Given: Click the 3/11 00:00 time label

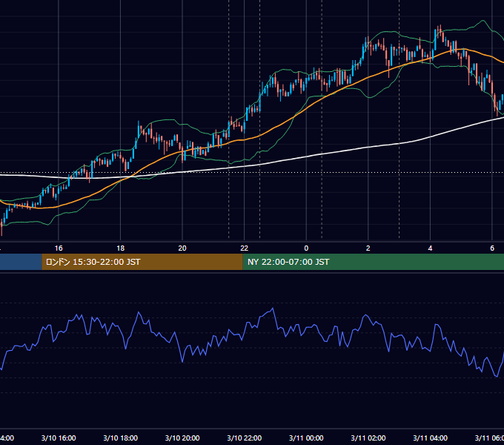Looking at the screenshot, I should pos(306,438).
